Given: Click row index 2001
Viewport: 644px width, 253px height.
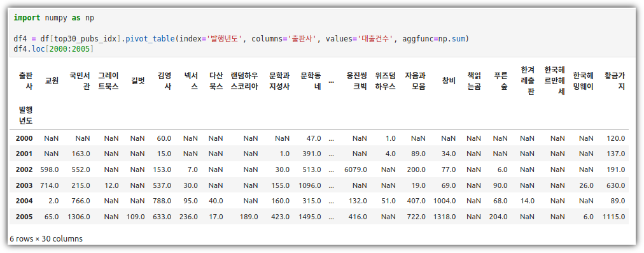Looking at the screenshot, I should tap(24, 154).
